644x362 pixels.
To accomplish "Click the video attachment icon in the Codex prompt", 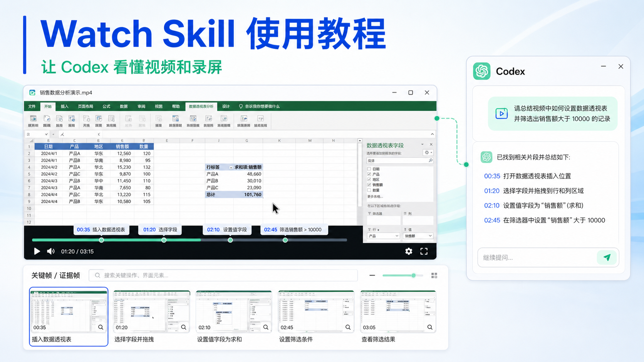I will (x=501, y=113).
